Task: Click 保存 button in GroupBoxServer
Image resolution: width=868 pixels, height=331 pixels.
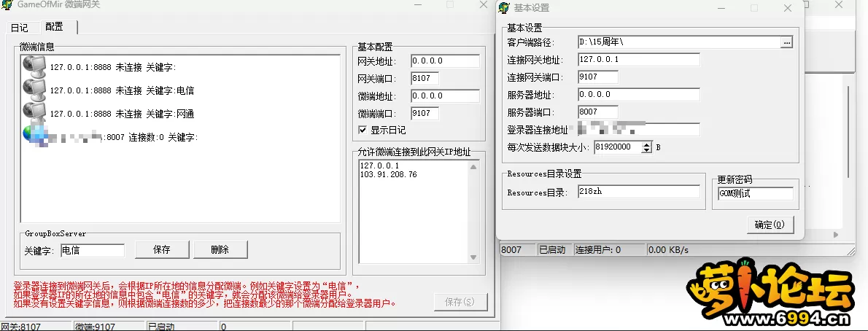Action: click(x=162, y=249)
